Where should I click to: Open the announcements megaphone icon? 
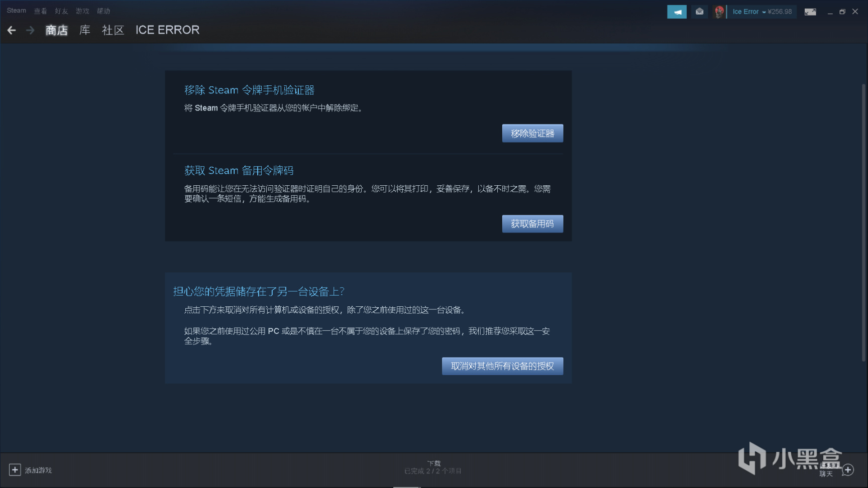click(677, 11)
